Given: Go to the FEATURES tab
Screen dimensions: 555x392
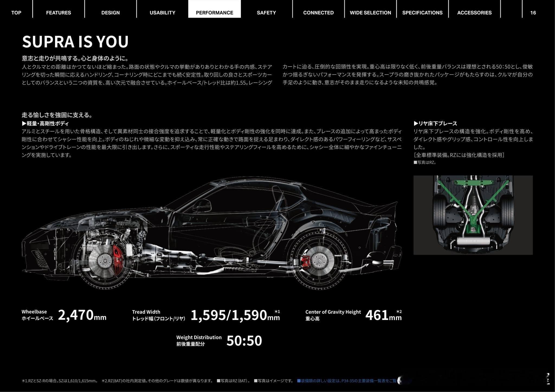Looking at the screenshot, I should tap(59, 12).
